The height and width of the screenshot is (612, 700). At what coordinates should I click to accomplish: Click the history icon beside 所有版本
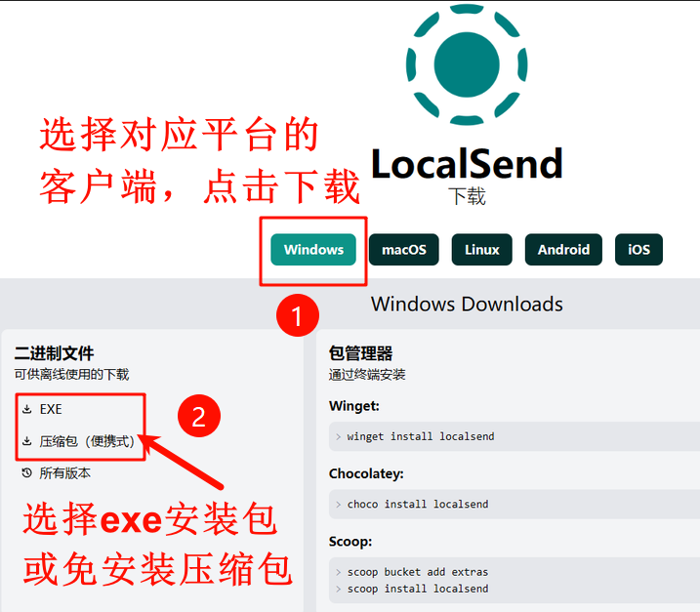click(x=26, y=472)
